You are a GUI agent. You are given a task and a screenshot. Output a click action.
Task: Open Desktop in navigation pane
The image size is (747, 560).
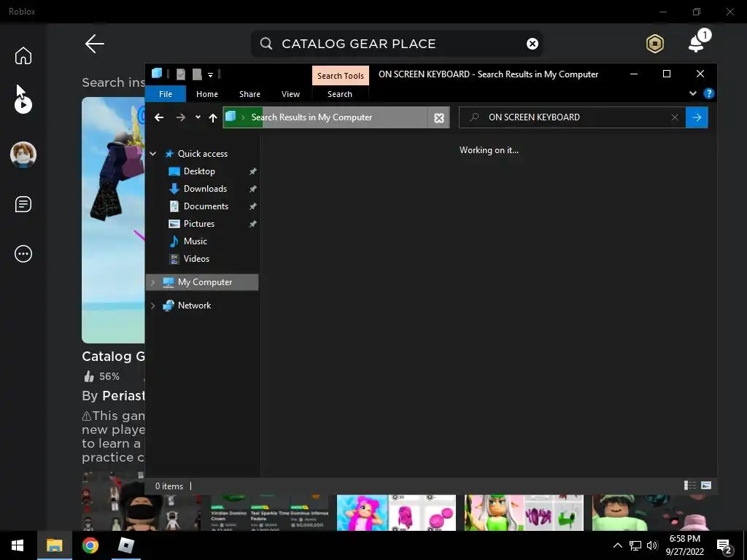199,171
